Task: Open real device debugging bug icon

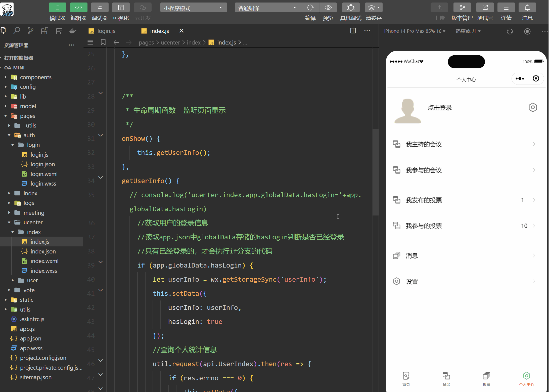Action: click(x=350, y=8)
